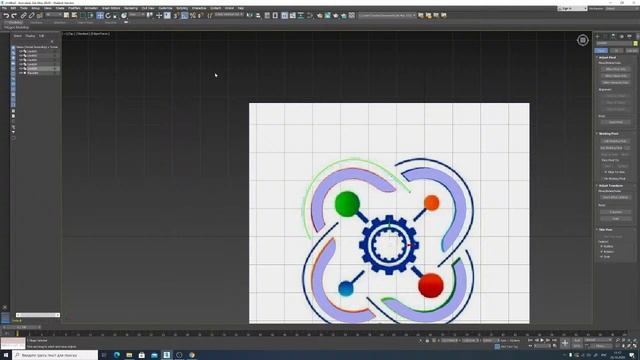Click the Select Object tool
The width and height of the screenshot is (640, 360).
pos(66,16)
